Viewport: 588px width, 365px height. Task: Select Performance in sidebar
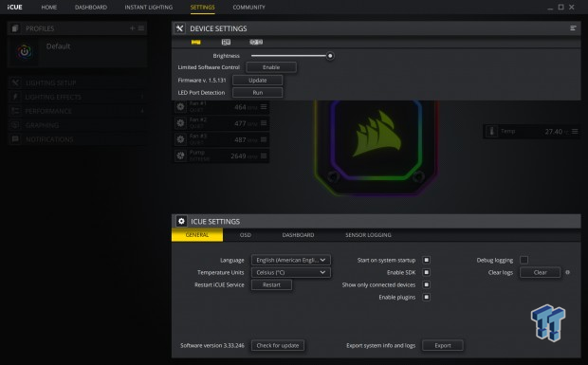77,111
